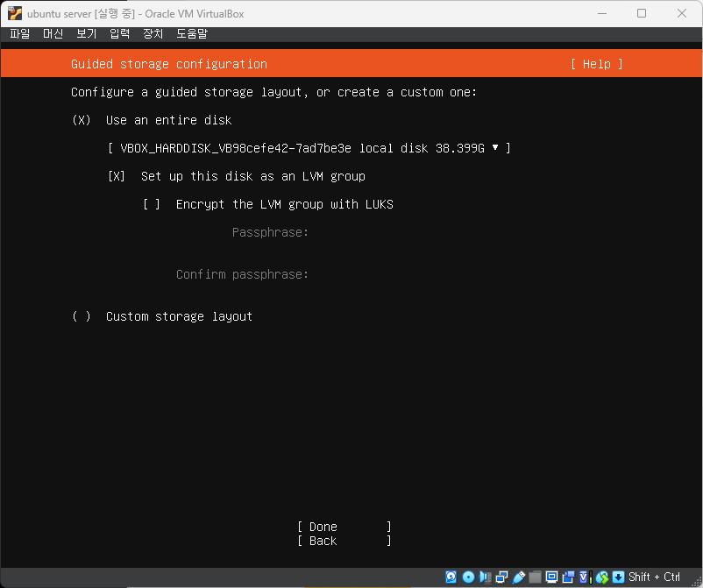Image resolution: width=703 pixels, height=588 pixels.
Task: Select the Use an entire disk option
Action: tap(152, 120)
